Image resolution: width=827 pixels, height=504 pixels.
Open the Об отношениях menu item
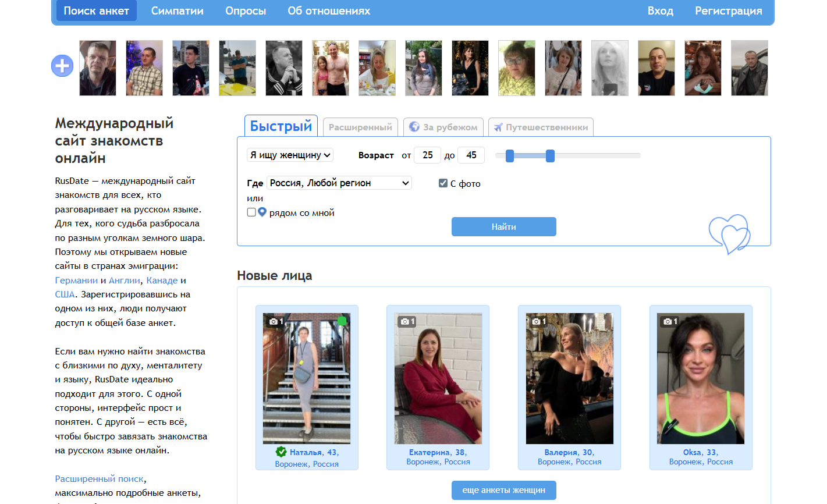(x=329, y=10)
